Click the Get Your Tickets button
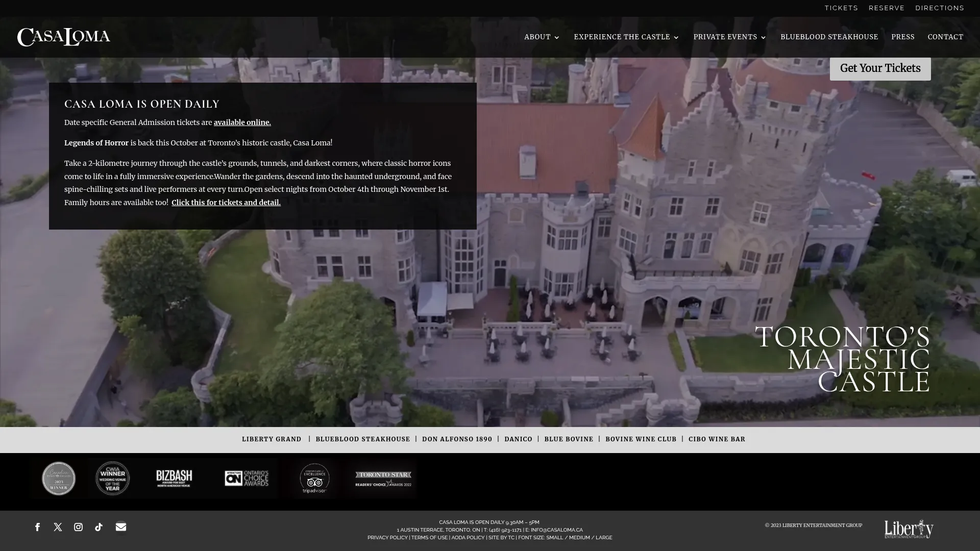Image resolution: width=980 pixels, height=551 pixels. tap(879, 68)
